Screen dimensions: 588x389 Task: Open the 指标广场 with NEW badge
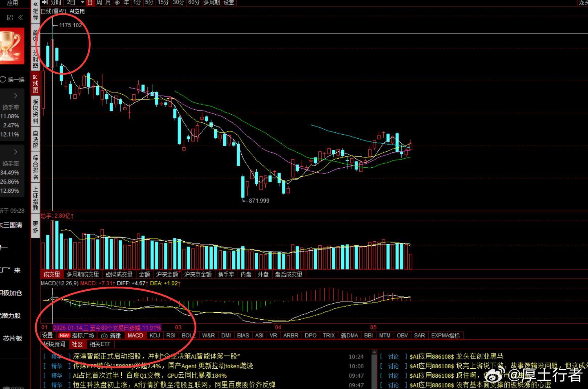pyautogui.click(x=77, y=335)
